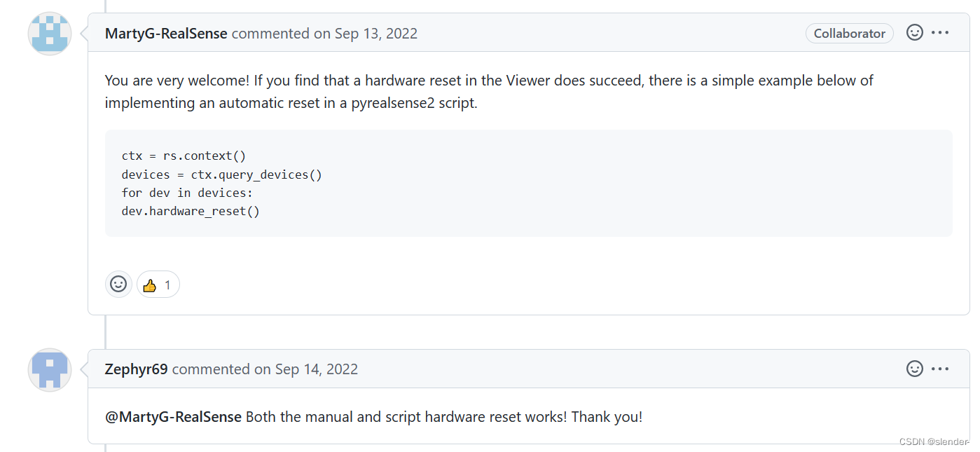
Task: Toggle the thumbs up reaction with count 1
Action: coord(158,285)
